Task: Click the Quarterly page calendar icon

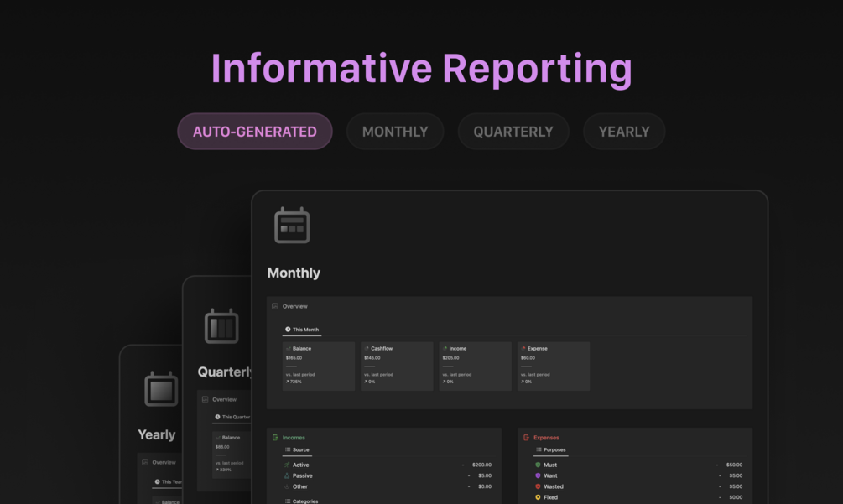Action: (x=221, y=326)
